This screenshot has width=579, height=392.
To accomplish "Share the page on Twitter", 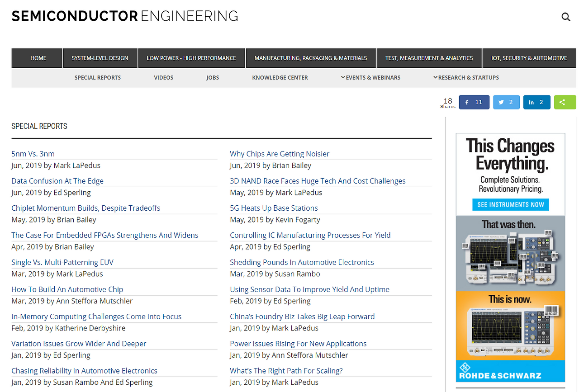I will click(x=506, y=102).
